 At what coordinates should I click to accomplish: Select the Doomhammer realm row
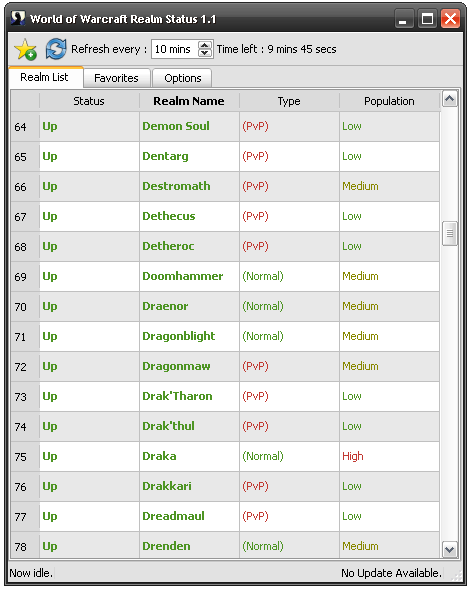tap(225, 276)
